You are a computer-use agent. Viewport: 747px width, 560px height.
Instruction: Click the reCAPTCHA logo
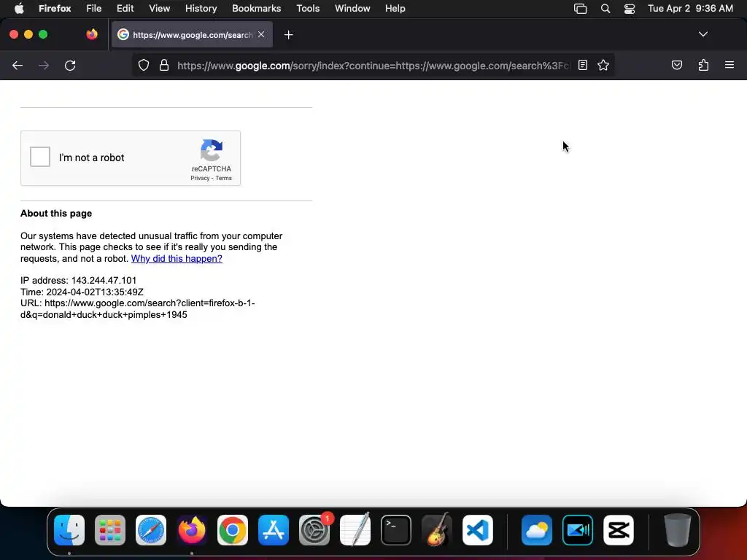coord(212,150)
